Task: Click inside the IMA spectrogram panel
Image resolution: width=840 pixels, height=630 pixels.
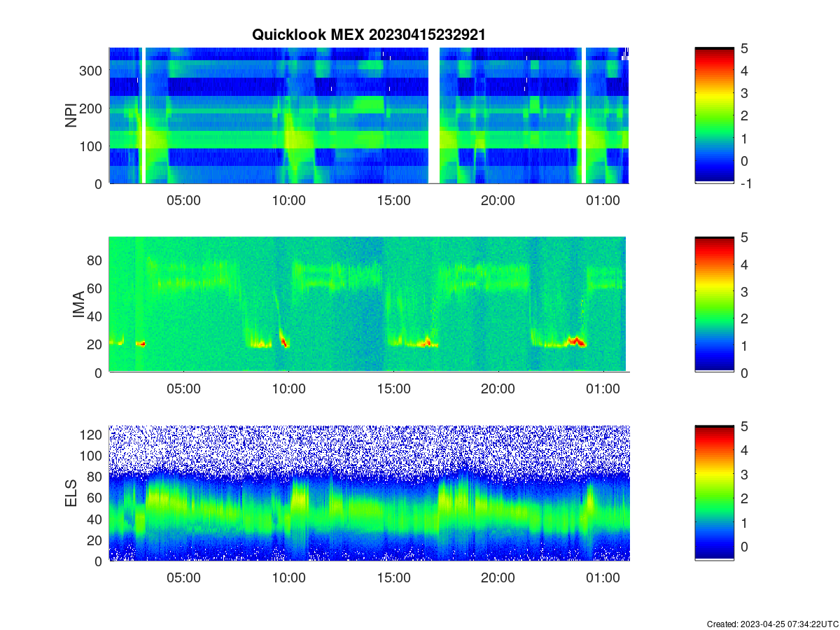Action: pos(369,304)
